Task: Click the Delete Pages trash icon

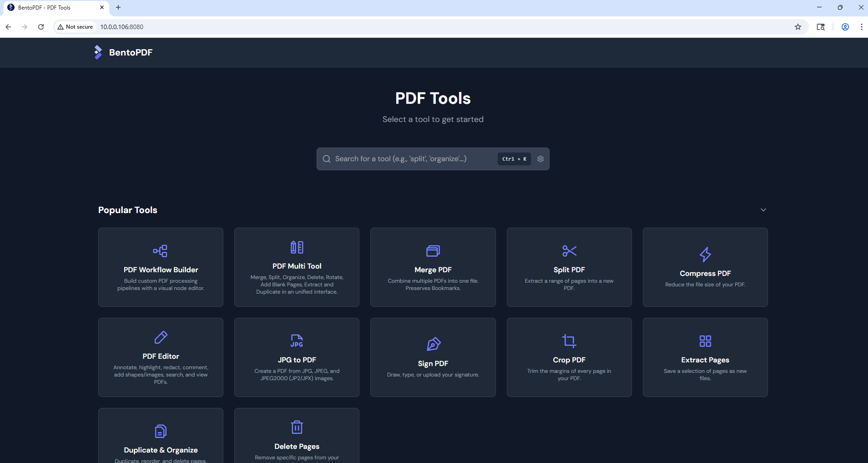Action: (x=297, y=427)
